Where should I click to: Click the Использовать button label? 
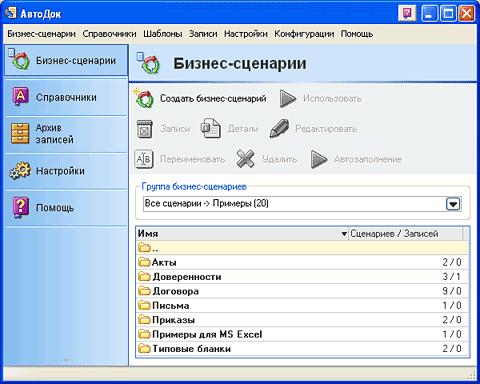pos(332,99)
